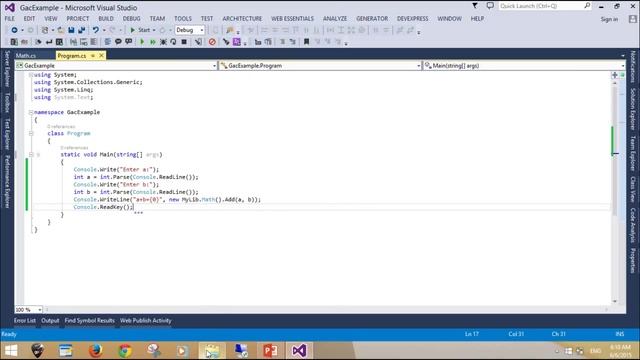Click the bug debug icon in second toolbar row
The width and height of the screenshot is (640, 360).
pyautogui.click(x=163, y=42)
